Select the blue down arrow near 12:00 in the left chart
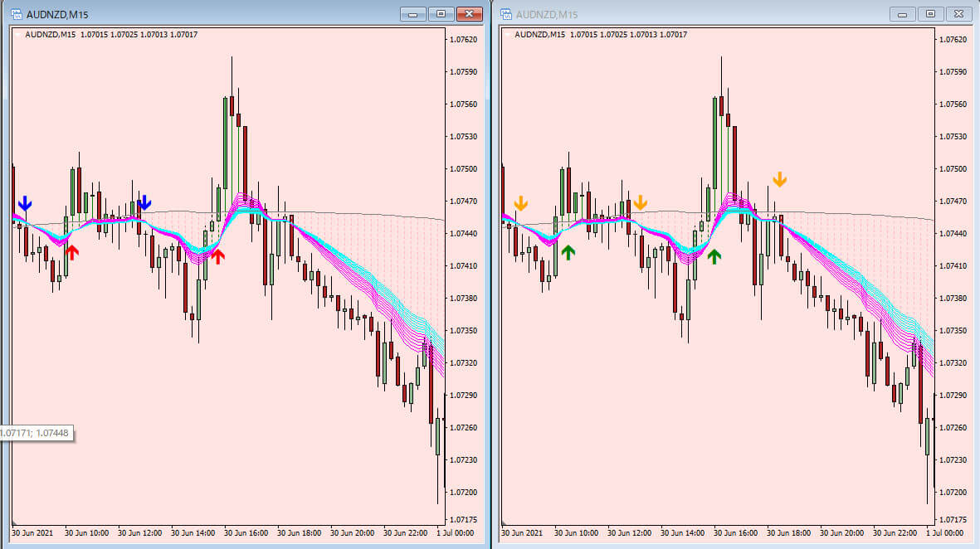The width and height of the screenshot is (980, 549). click(x=144, y=202)
